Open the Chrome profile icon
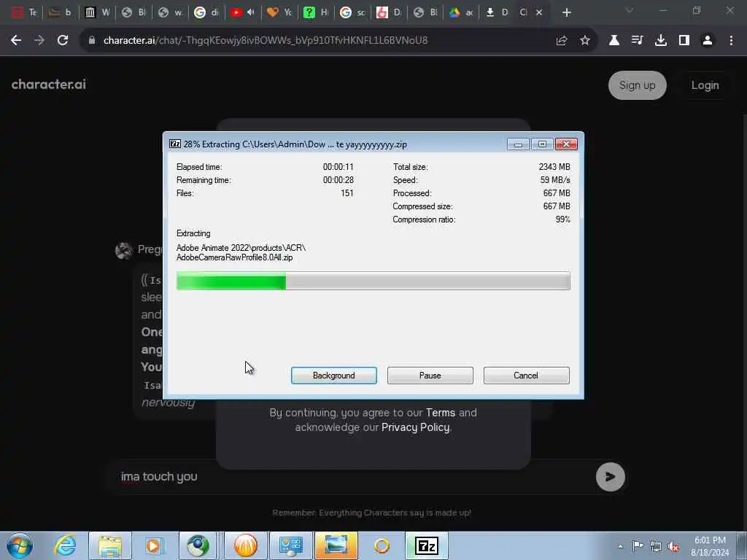This screenshot has height=560, width=747. click(x=708, y=41)
